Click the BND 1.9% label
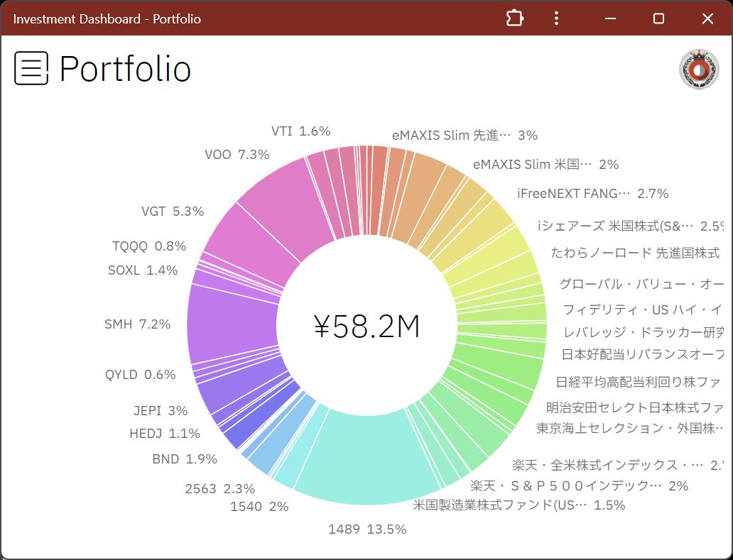This screenshot has height=560, width=733. (x=184, y=459)
